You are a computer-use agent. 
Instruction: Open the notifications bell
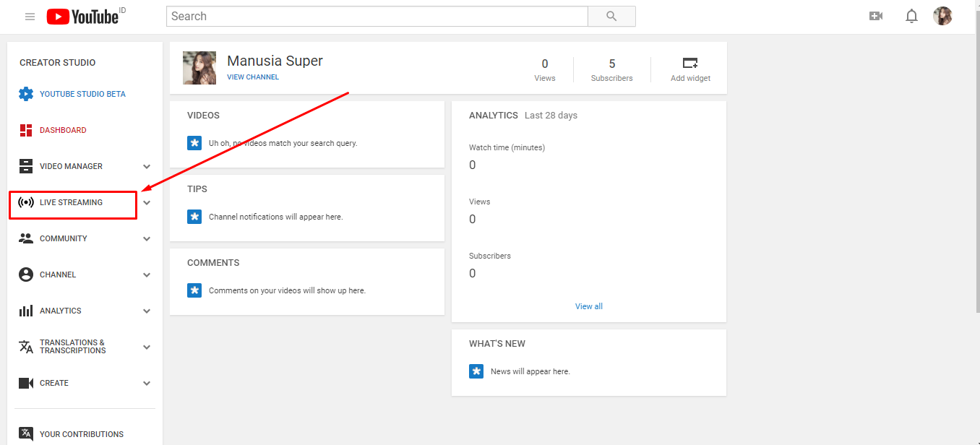[911, 16]
